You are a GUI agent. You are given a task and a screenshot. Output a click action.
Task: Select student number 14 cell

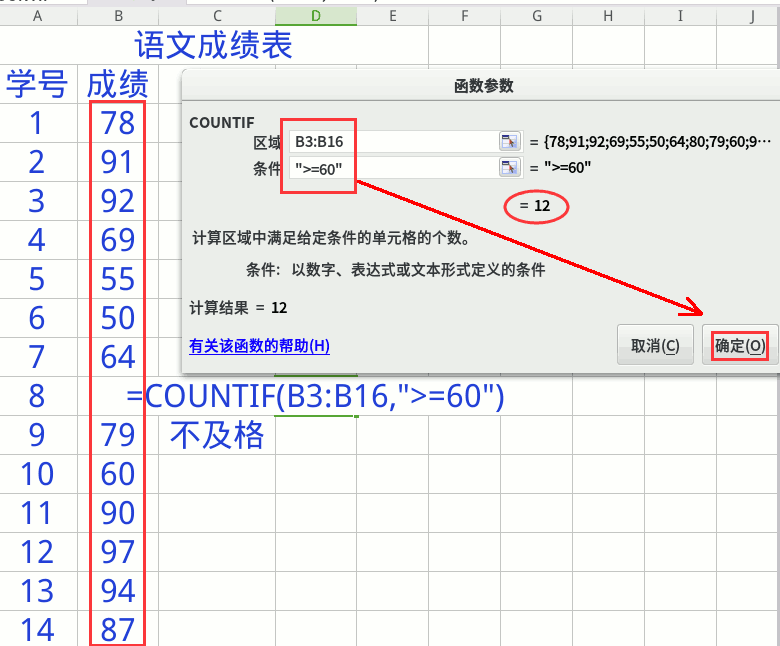tap(37, 630)
